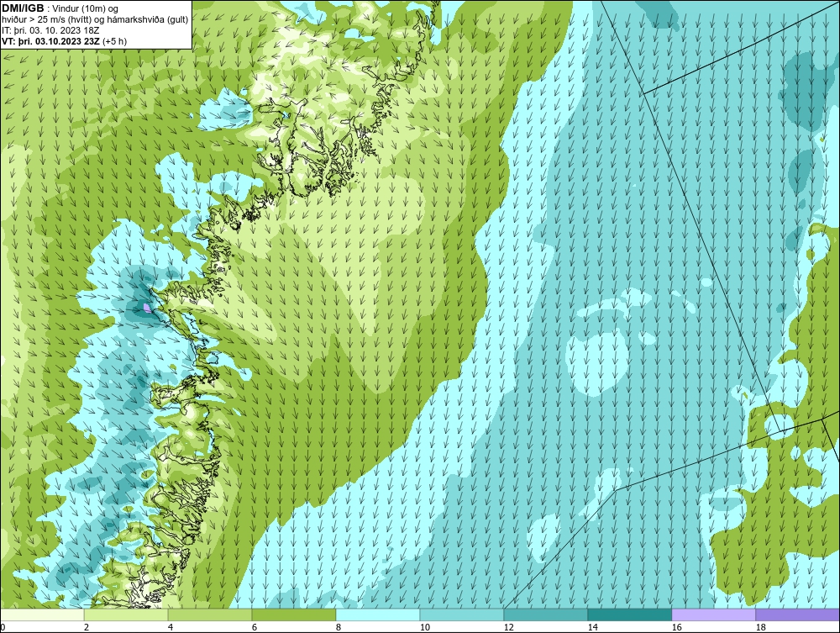
Task: Click the 6–8 m/s olive green legend swatch
Action: click(293, 615)
